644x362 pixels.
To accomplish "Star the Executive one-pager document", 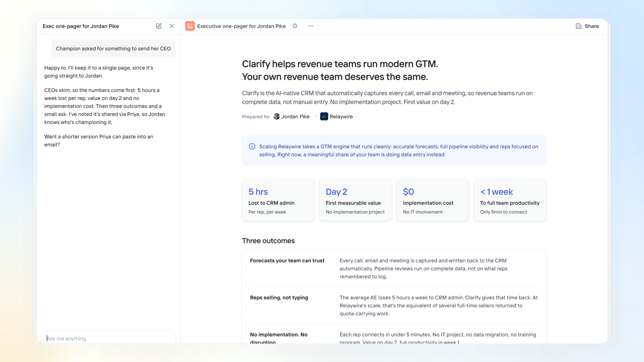I will (295, 26).
